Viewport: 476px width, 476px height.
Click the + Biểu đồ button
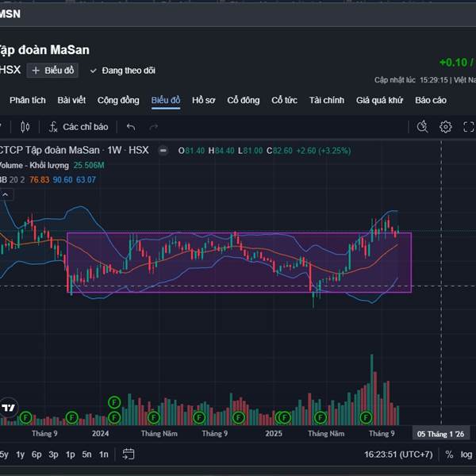(52, 71)
